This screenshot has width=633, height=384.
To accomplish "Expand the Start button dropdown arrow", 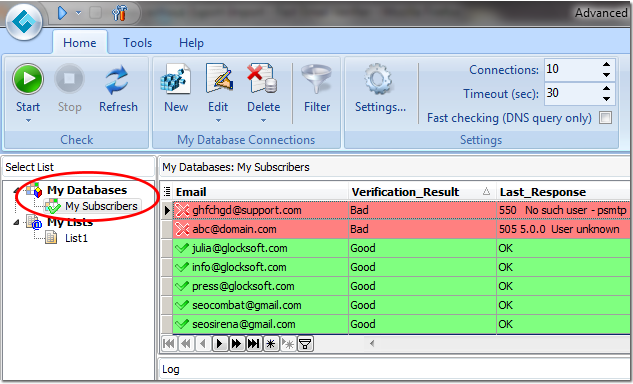I will point(28,120).
